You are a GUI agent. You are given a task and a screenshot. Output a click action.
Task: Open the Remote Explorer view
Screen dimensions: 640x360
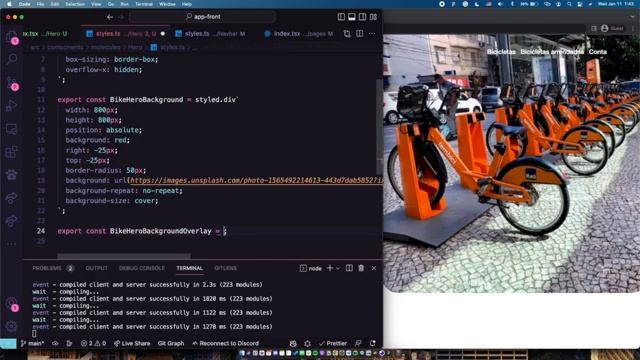tap(11, 129)
